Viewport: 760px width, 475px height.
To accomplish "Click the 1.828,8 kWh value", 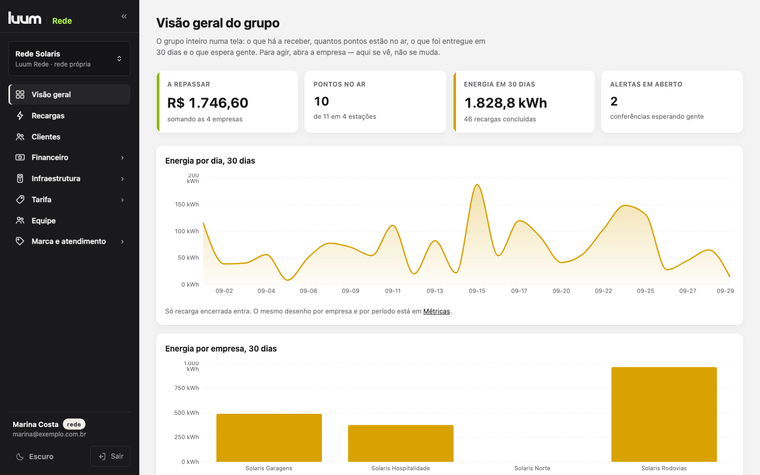I will pos(506,103).
